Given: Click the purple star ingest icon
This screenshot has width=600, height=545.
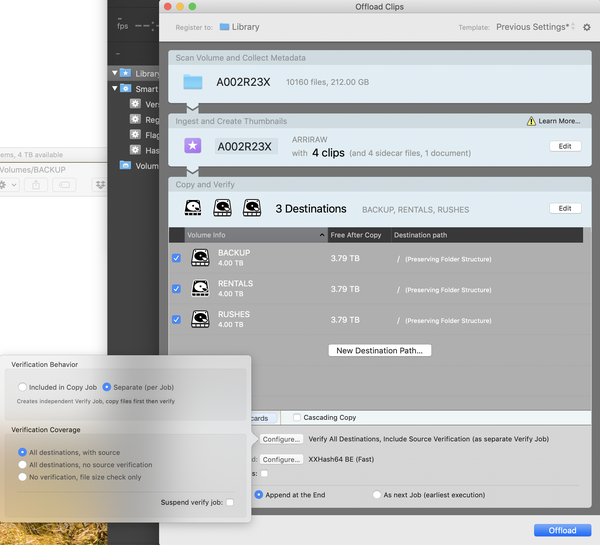Looking at the screenshot, I should [192, 147].
